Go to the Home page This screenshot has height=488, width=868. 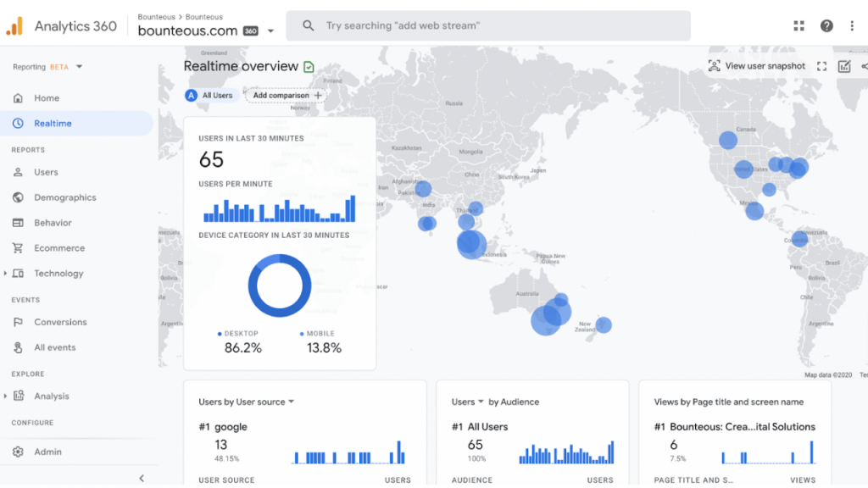point(46,98)
